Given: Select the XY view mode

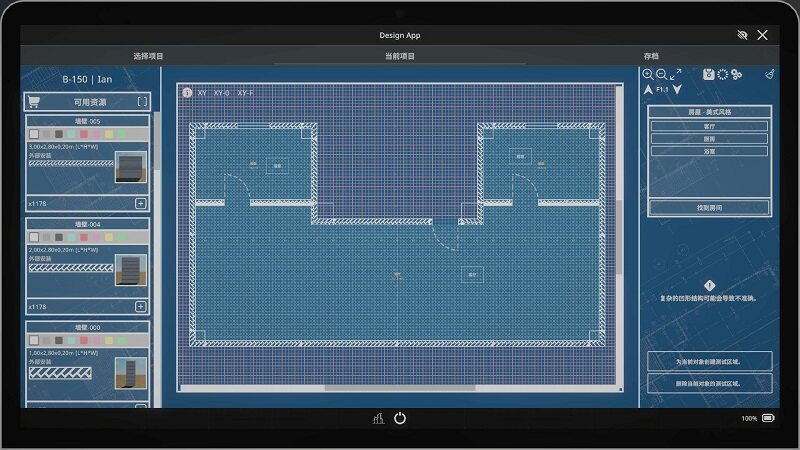Looking at the screenshot, I should pos(202,93).
